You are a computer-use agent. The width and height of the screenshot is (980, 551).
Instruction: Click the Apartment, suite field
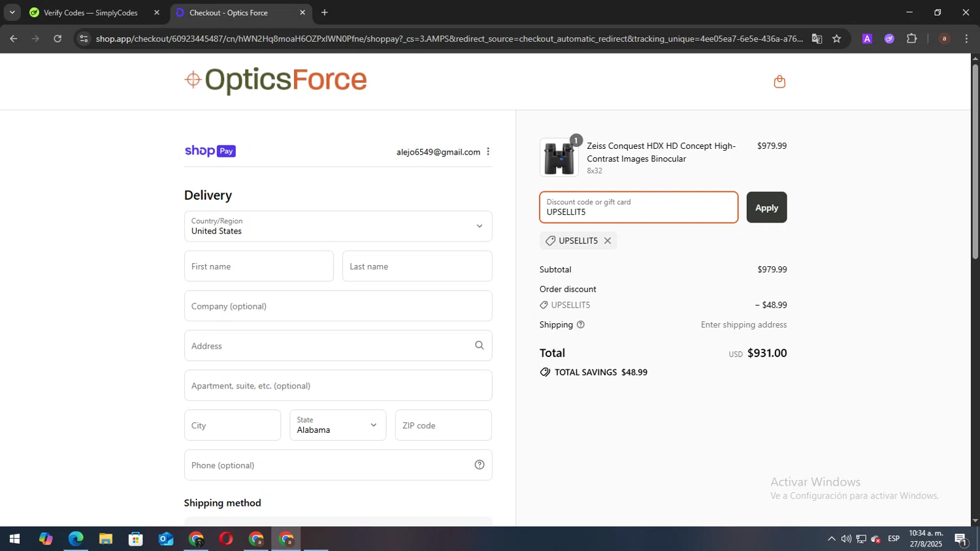click(338, 385)
